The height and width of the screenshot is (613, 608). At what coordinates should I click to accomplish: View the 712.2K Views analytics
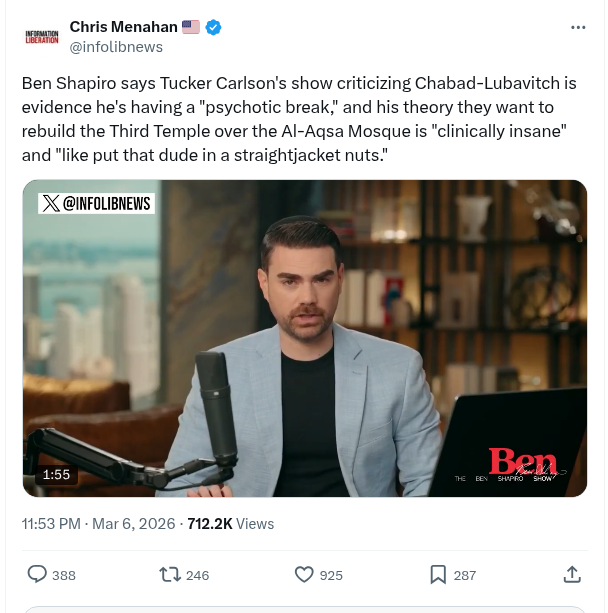click(231, 523)
